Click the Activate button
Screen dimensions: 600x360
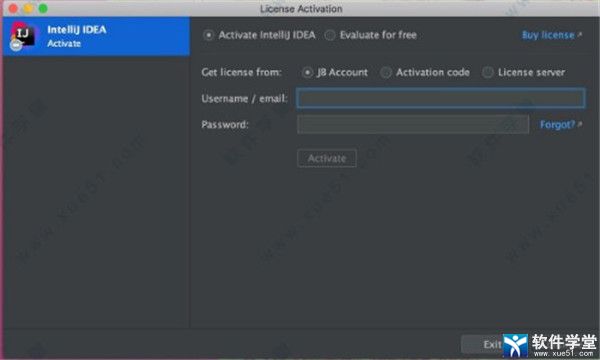point(327,158)
